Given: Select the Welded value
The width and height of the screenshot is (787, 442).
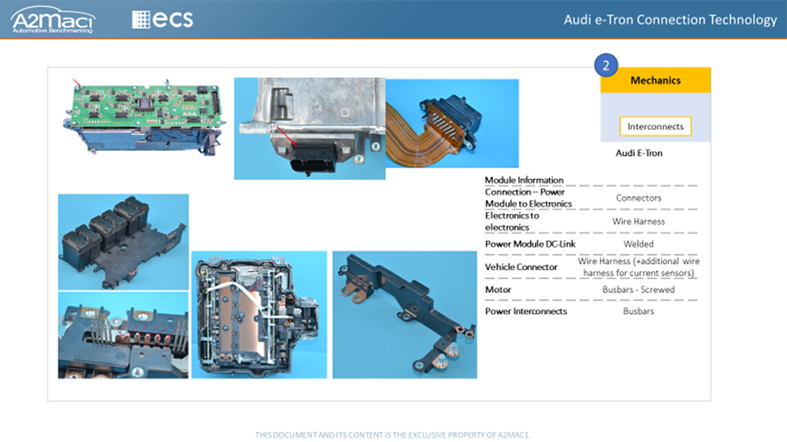Looking at the screenshot, I should [x=638, y=244].
